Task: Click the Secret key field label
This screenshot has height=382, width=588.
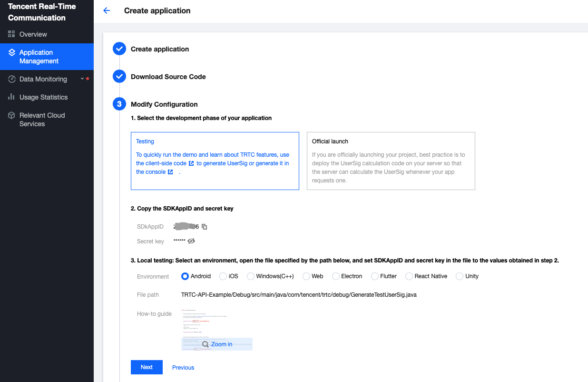Action: (x=150, y=241)
